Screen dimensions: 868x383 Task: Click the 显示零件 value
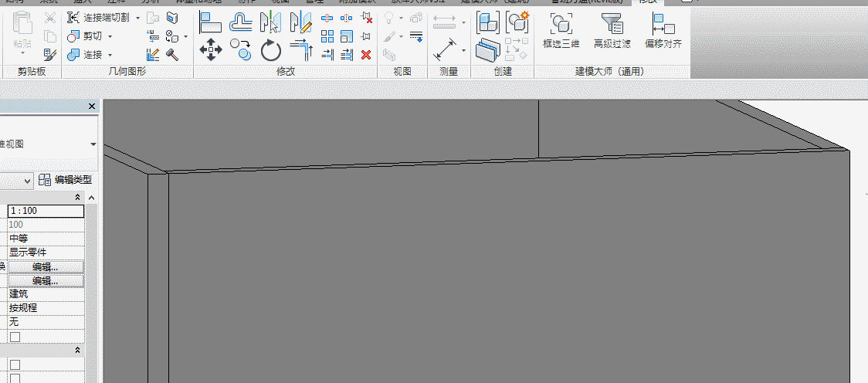tap(46, 253)
